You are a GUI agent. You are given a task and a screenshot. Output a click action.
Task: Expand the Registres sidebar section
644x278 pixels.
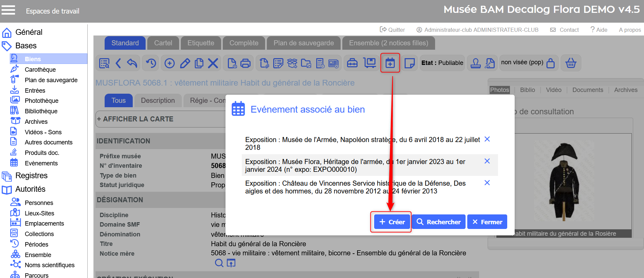(x=31, y=176)
